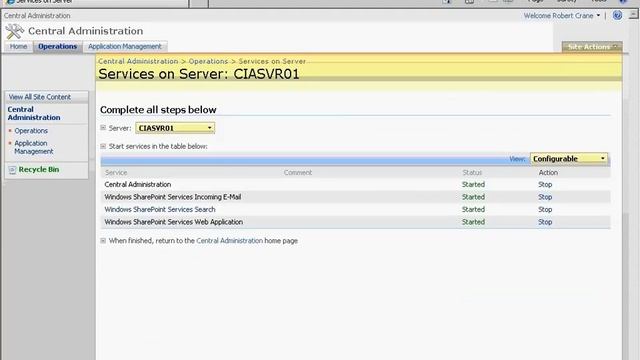Switch to the Operations tab
The image size is (640, 360).
click(x=58, y=47)
